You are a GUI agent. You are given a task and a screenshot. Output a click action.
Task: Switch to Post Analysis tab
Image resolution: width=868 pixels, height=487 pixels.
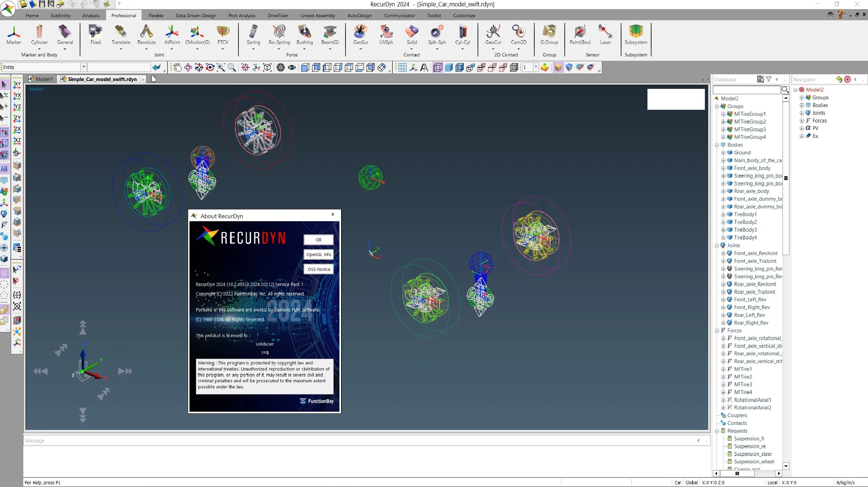242,16
